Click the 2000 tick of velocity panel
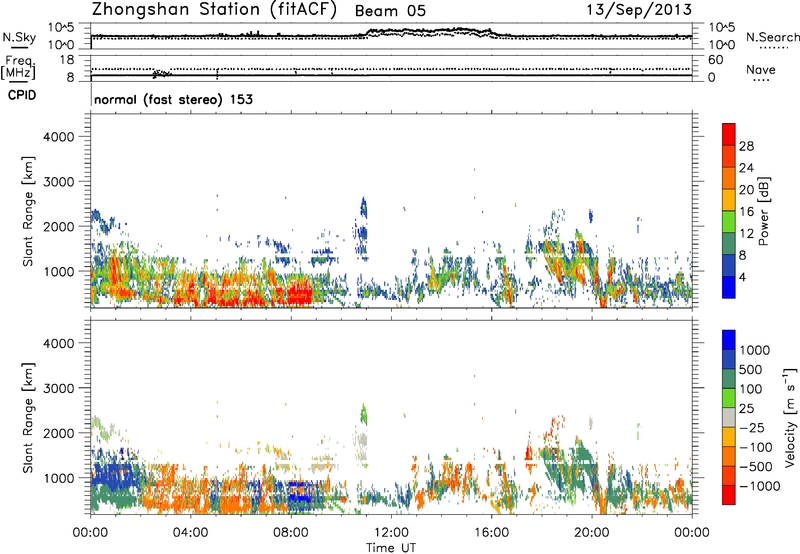The width and height of the screenshot is (800, 554). pos(58,433)
